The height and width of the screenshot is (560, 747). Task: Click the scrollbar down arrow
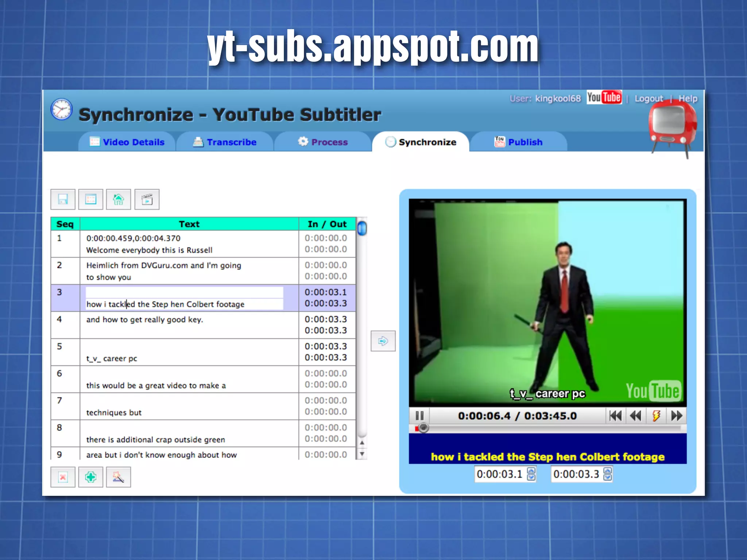coord(362,454)
